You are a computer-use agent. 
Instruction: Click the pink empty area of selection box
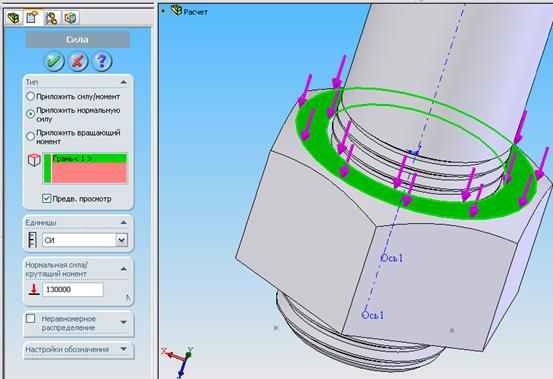[x=89, y=173]
